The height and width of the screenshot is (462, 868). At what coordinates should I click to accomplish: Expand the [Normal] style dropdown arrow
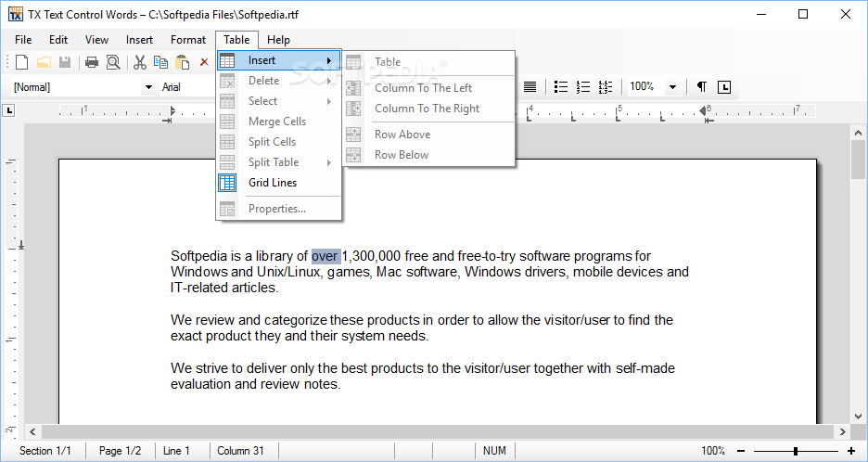pyautogui.click(x=148, y=87)
